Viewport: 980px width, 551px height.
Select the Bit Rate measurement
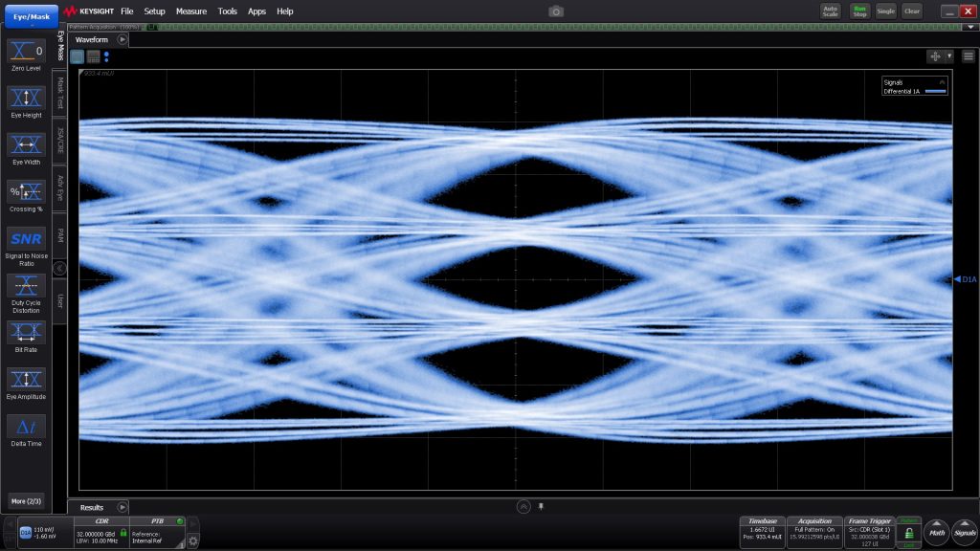[x=26, y=332]
